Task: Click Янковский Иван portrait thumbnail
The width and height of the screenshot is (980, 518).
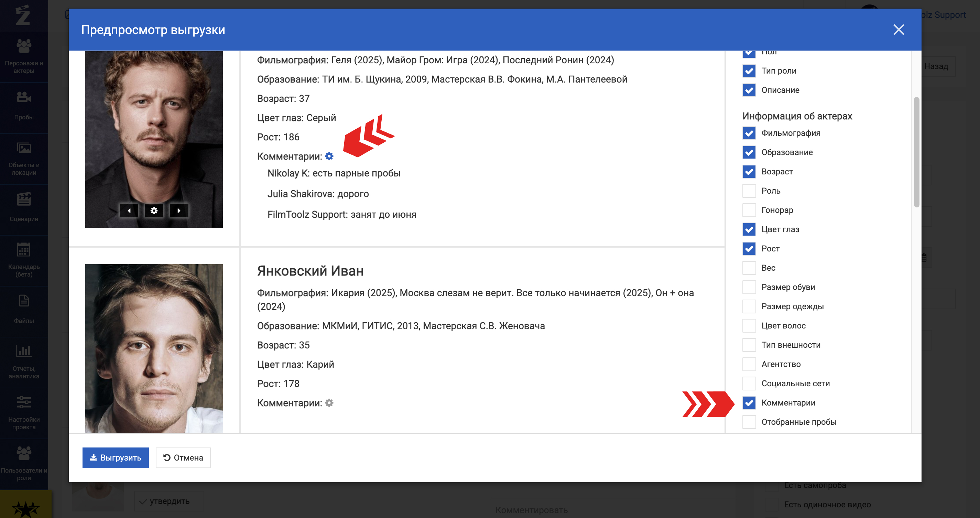Action: click(154, 348)
